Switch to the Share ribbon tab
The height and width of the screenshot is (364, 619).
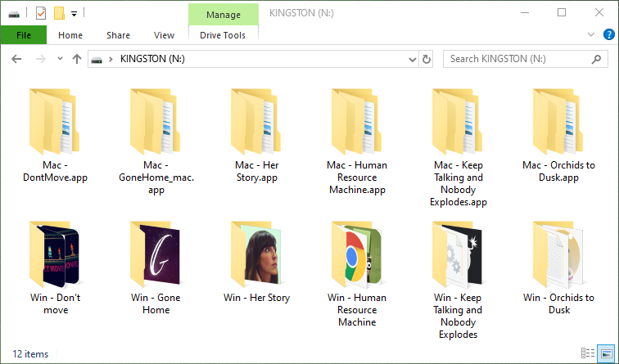118,35
